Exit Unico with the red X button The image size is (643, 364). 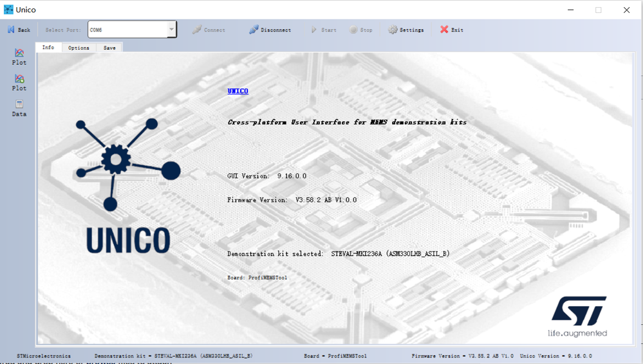(452, 30)
